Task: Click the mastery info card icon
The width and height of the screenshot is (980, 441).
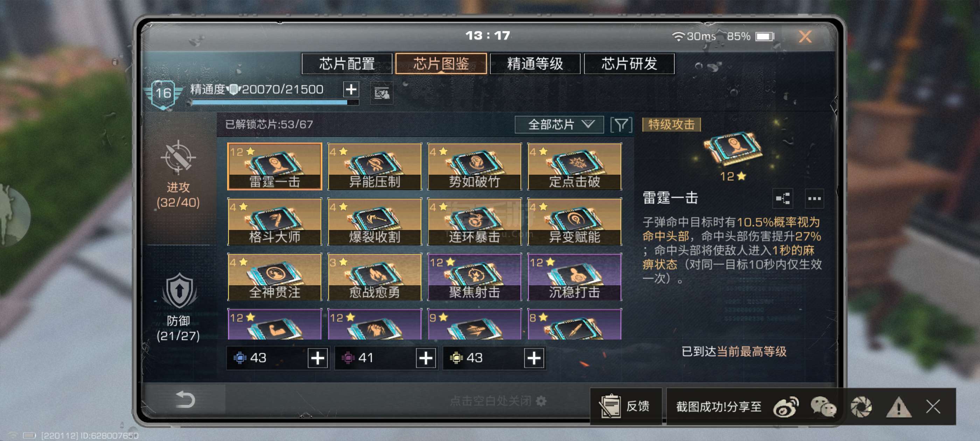Action: pyautogui.click(x=381, y=93)
